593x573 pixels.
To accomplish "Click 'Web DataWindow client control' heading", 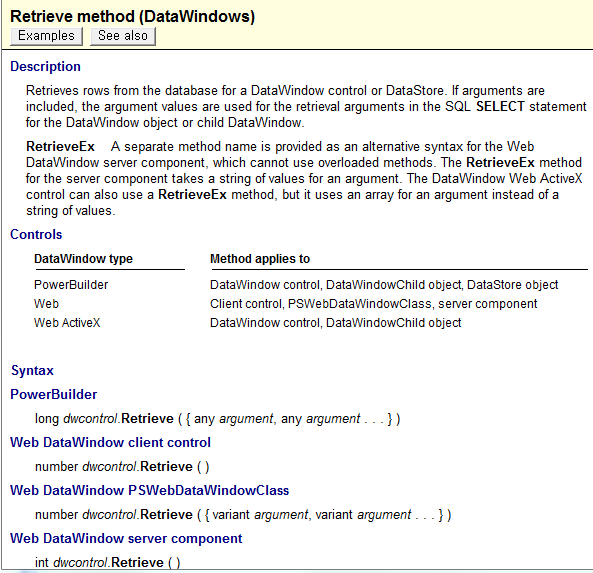I will [110, 442].
